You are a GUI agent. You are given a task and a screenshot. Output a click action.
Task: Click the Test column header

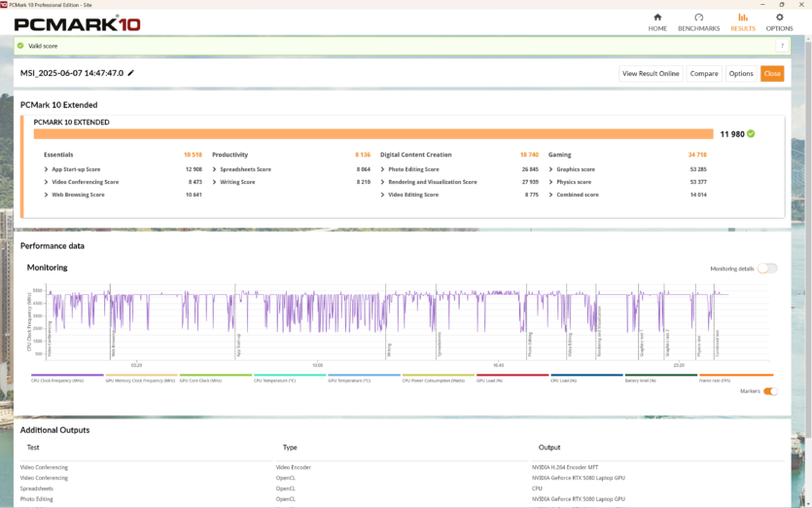pyautogui.click(x=33, y=448)
